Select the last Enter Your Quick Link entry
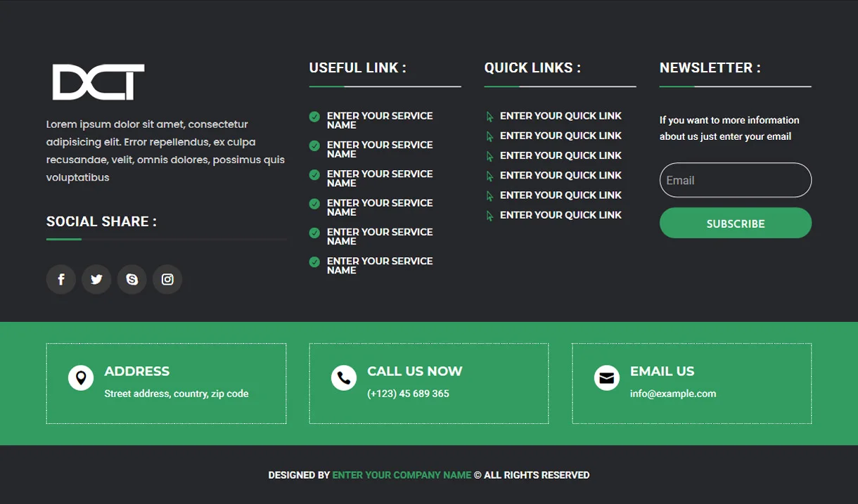 (561, 214)
